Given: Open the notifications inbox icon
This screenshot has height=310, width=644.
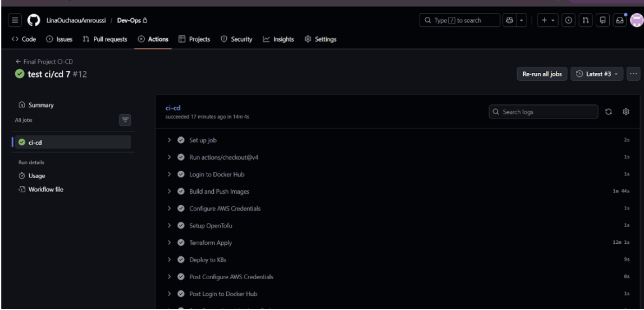Looking at the screenshot, I should (x=620, y=20).
